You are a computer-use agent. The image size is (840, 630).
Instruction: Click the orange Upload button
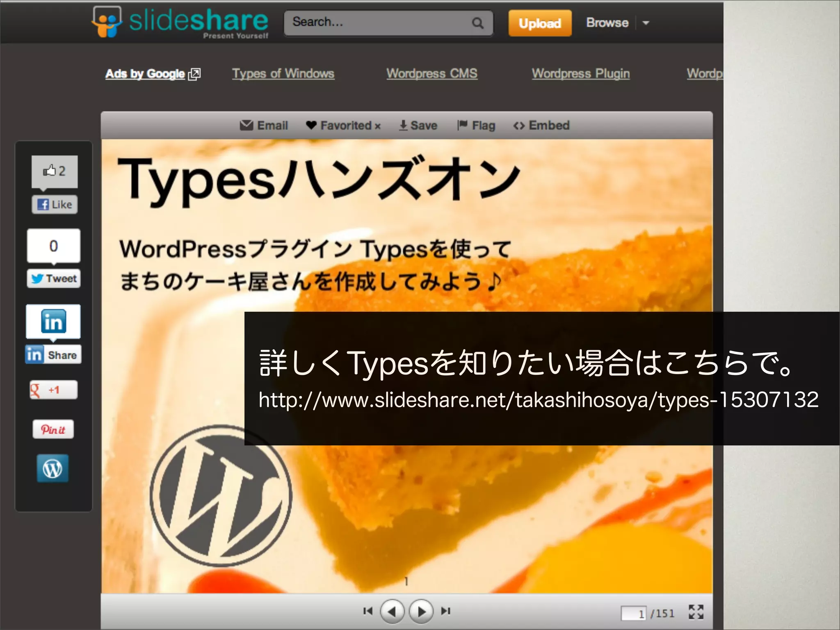coord(540,23)
